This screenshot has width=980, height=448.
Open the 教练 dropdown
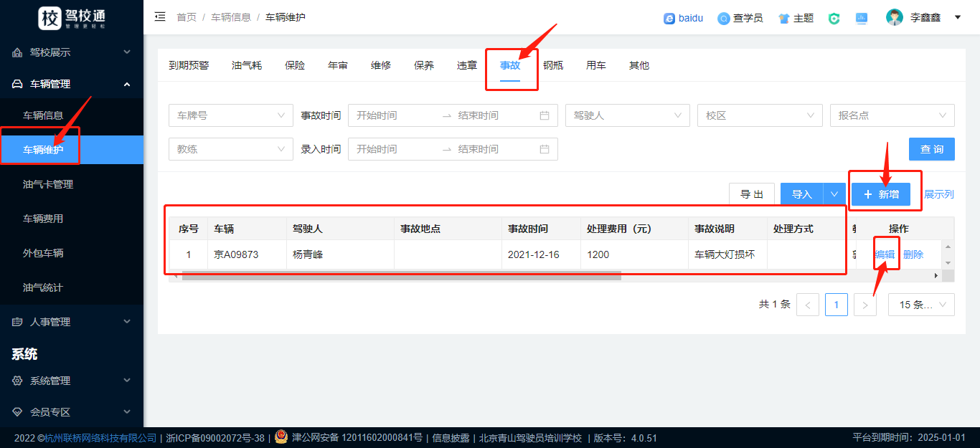(x=231, y=149)
